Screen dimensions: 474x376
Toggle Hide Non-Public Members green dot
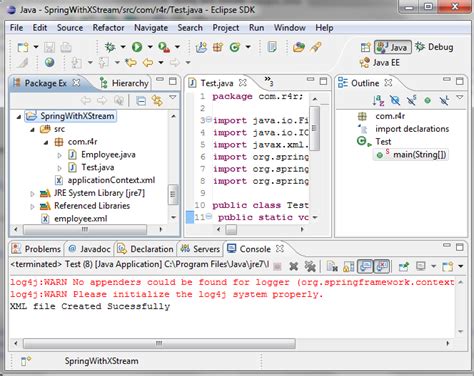point(428,100)
